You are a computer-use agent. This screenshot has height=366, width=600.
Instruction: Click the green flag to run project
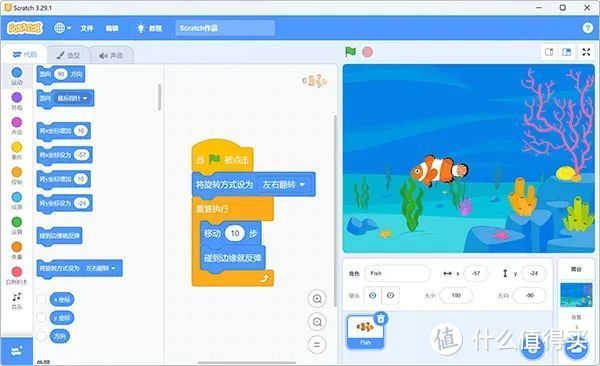[350, 52]
